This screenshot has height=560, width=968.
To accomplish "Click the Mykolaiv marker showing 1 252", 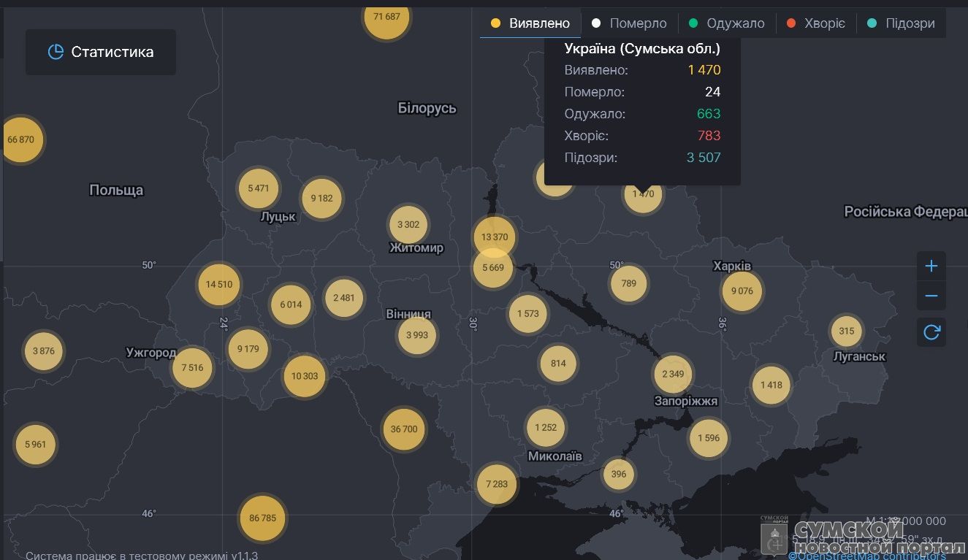I will [x=546, y=428].
